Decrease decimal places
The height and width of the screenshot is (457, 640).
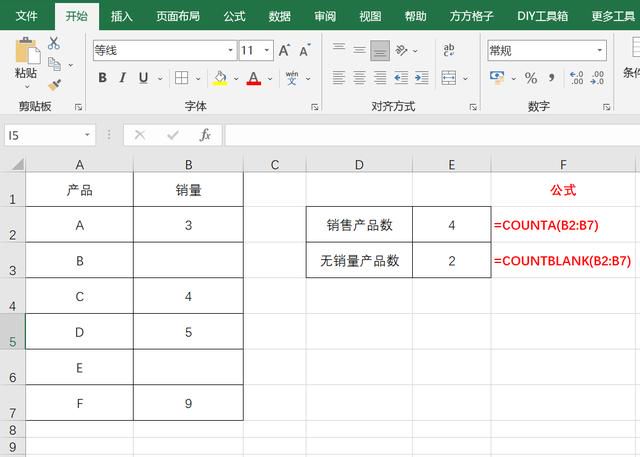597,78
